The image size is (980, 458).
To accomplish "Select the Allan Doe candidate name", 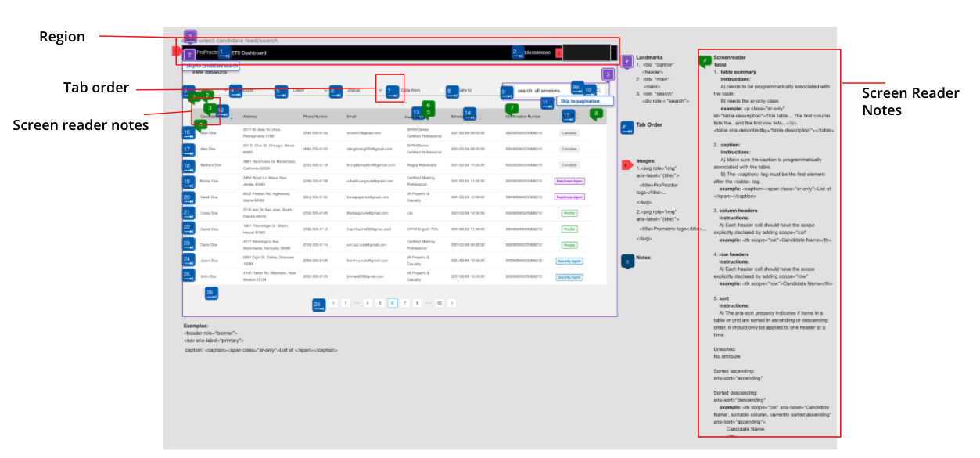I will click(x=208, y=133).
